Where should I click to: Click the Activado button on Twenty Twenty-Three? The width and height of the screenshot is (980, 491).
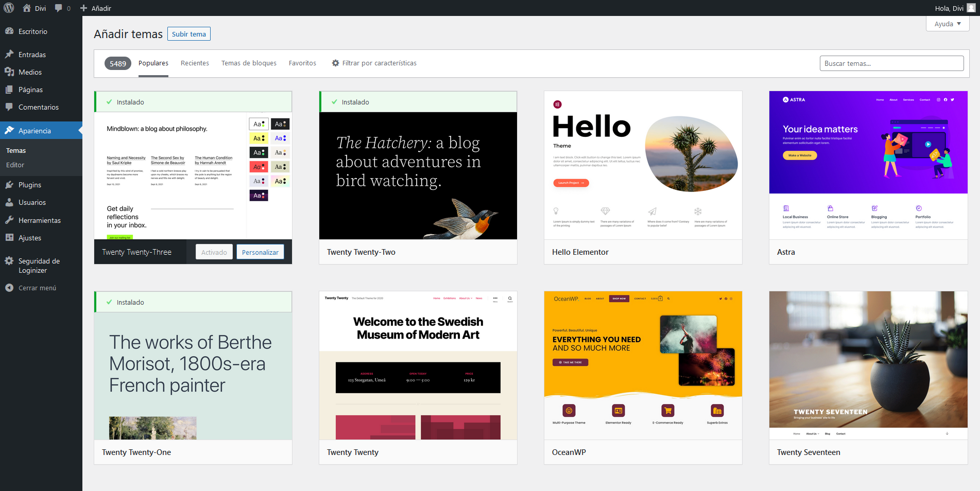click(x=214, y=252)
